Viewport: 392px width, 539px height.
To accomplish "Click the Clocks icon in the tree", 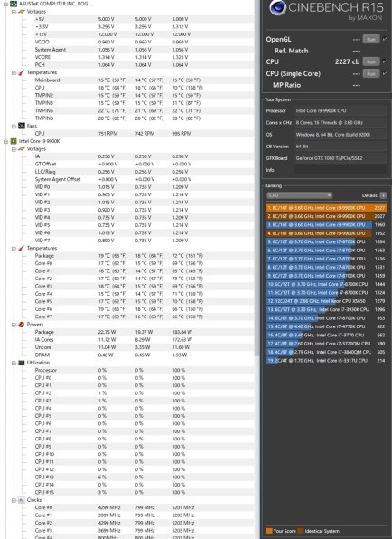I will [x=22, y=500].
